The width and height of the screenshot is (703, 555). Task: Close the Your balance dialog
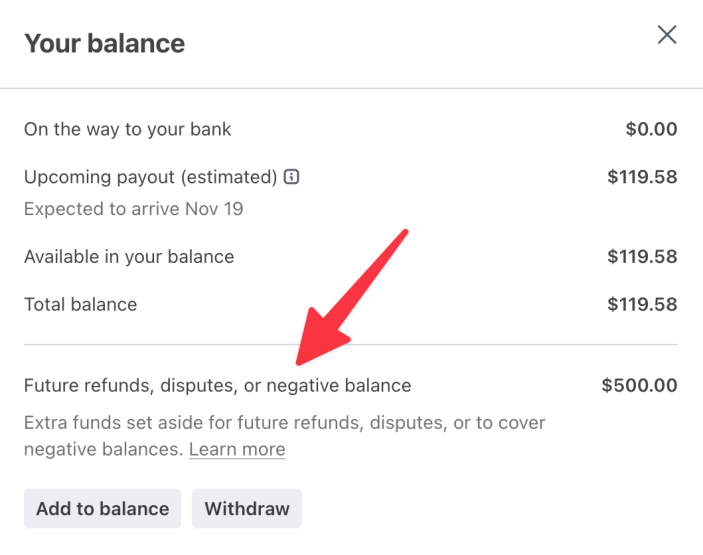pyautogui.click(x=667, y=35)
